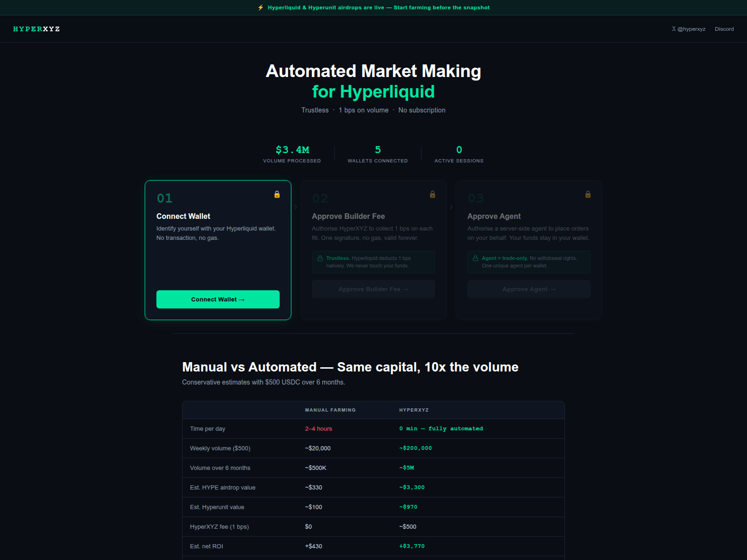747x560 pixels.
Task: Click the padlock icon on the Approve Builder Fee card
Action: [432, 195]
